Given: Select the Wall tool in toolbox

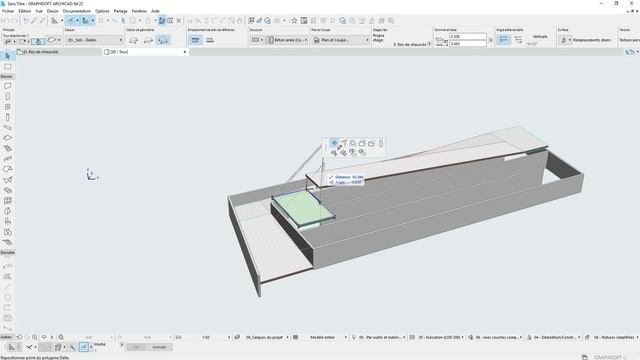Looking at the screenshot, I should click(7, 86).
